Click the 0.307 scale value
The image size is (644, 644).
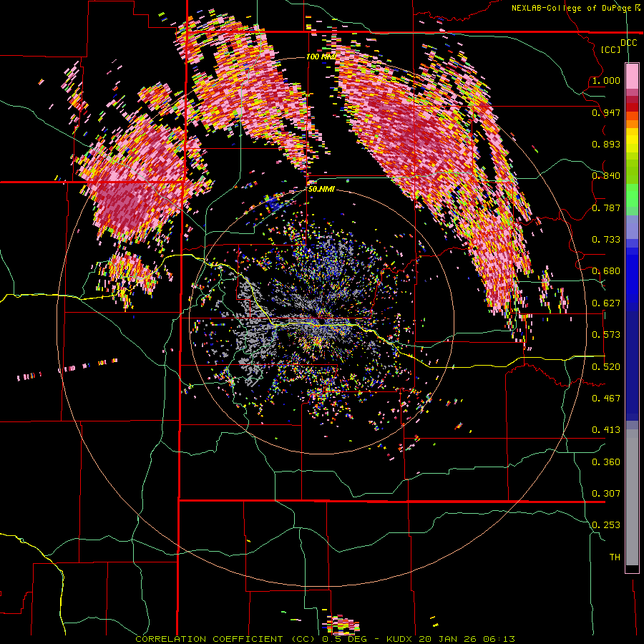click(606, 494)
